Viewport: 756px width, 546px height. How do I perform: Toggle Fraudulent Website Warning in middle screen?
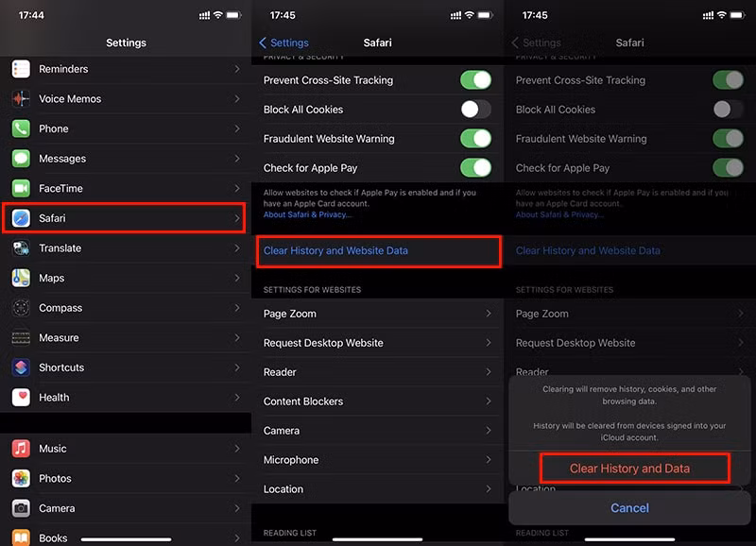pos(475,139)
